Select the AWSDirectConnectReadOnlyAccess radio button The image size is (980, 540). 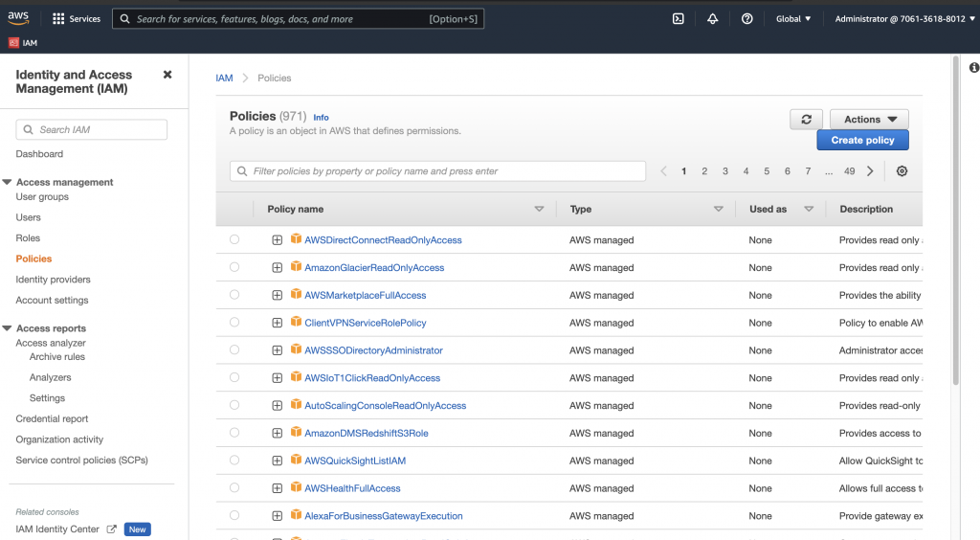(x=234, y=239)
